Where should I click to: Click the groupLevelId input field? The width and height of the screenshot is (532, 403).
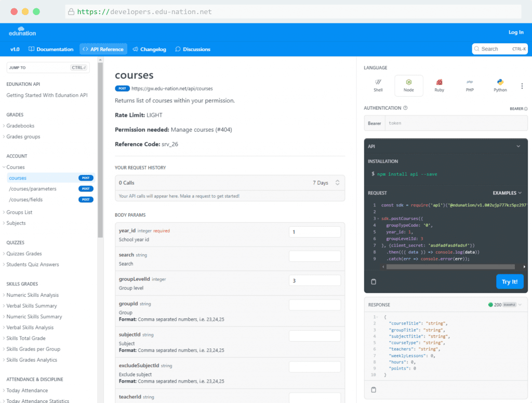coord(315,280)
